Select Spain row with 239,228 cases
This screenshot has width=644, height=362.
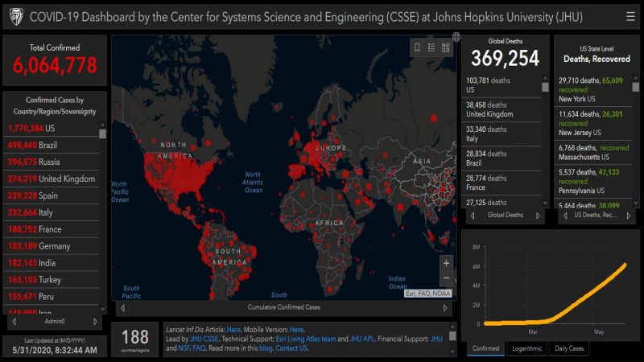coord(52,195)
